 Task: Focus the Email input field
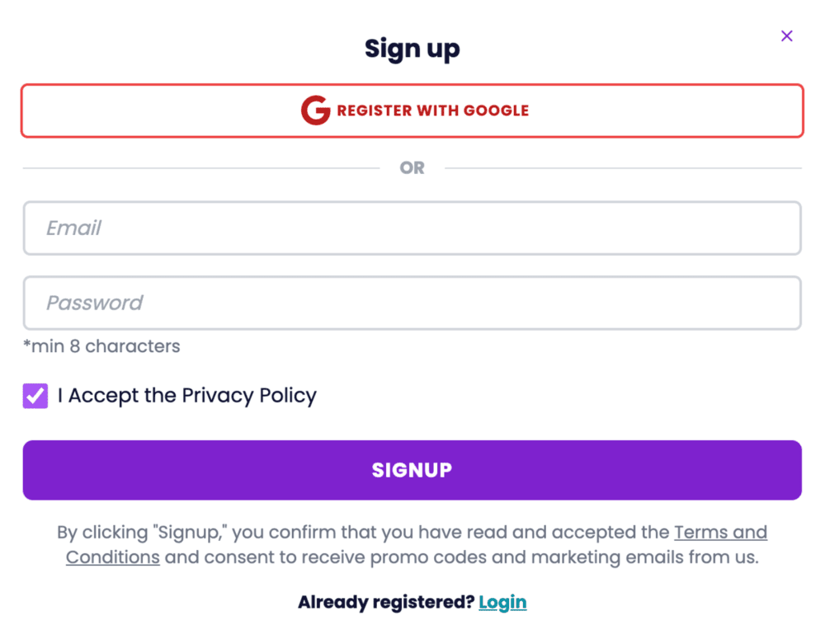(412, 228)
